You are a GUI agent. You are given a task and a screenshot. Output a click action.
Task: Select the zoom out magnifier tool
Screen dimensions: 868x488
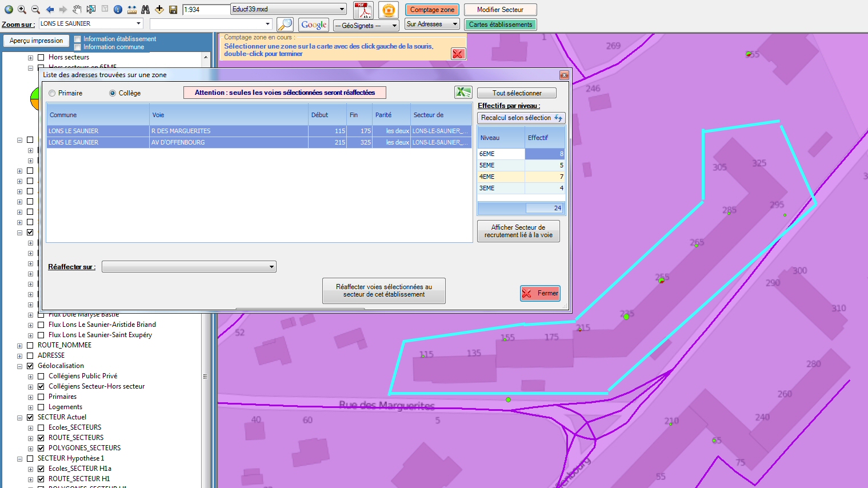pyautogui.click(x=35, y=9)
